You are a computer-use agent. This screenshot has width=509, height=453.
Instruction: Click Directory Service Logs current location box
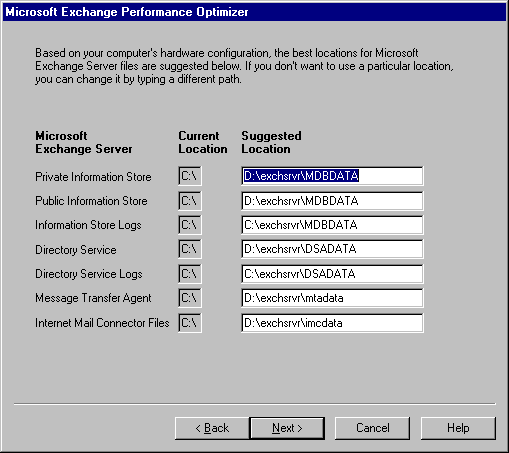point(190,274)
